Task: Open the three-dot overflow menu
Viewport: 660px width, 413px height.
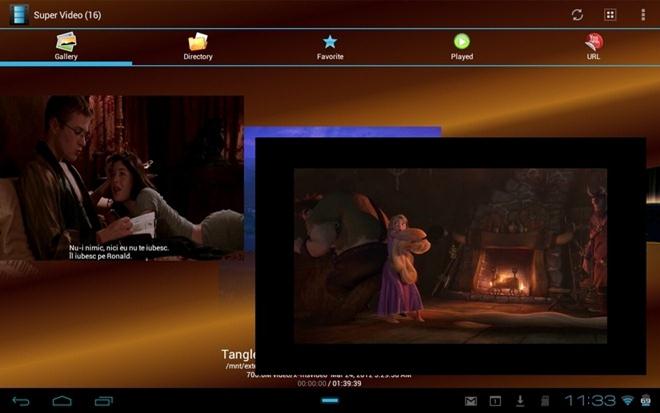Action: click(643, 15)
